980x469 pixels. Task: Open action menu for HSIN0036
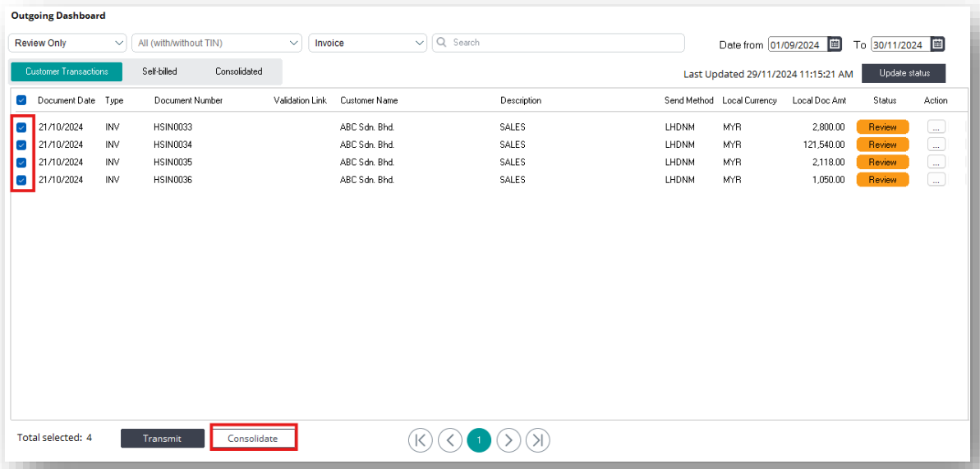tap(936, 179)
